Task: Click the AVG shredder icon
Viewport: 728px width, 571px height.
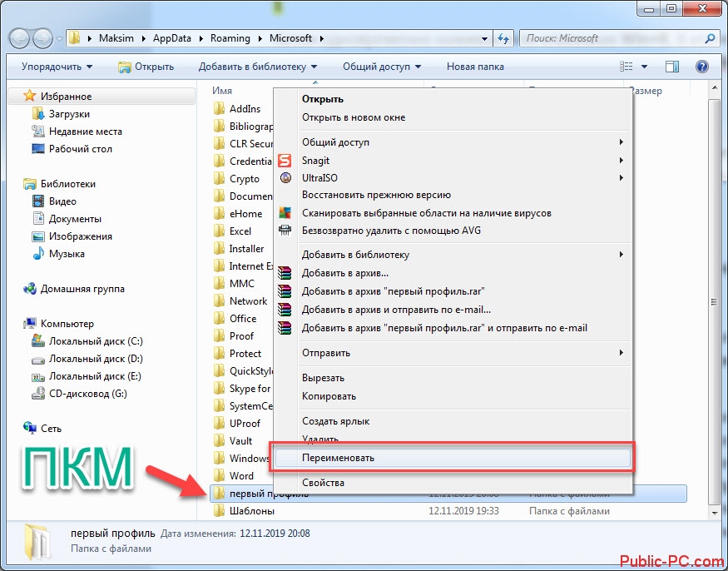Action: (x=285, y=230)
